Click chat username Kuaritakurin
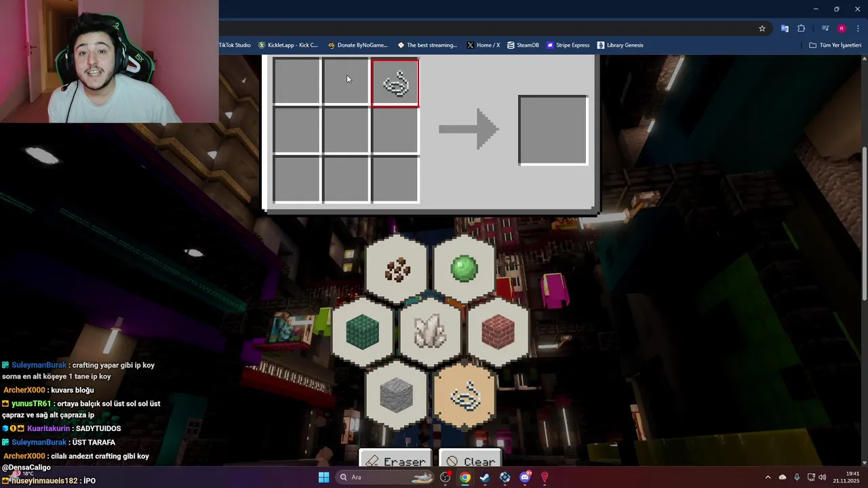The width and height of the screenshot is (868, 488). click(48, 428)
